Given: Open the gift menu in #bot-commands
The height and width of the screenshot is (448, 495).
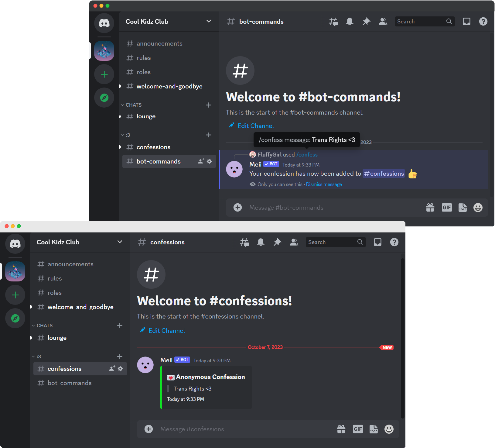Looking at the screenshot, I should (x=430, y=207).
